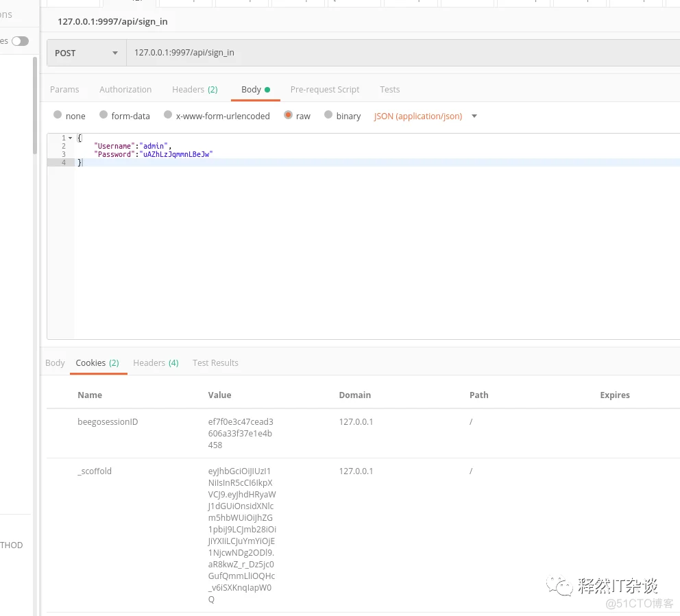680x616 pixels.
Task: Select the form-data radio option
Action: point(104,115)
